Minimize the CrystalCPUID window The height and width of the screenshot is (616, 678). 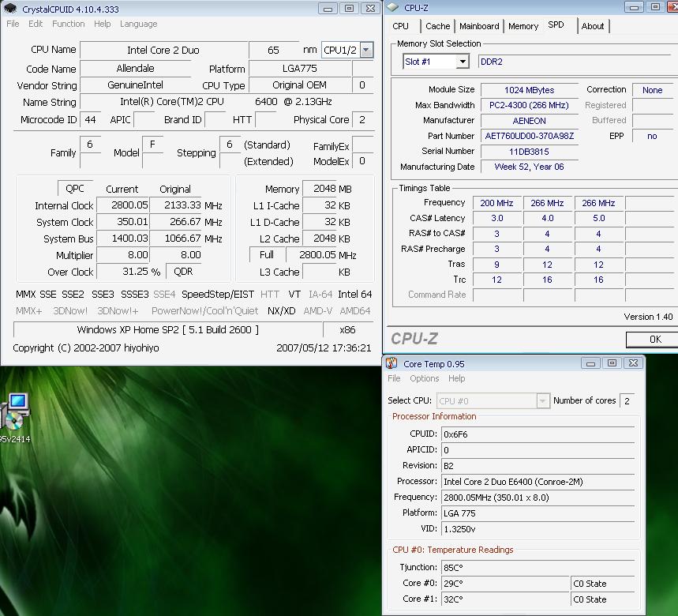[x=328, y=9]
